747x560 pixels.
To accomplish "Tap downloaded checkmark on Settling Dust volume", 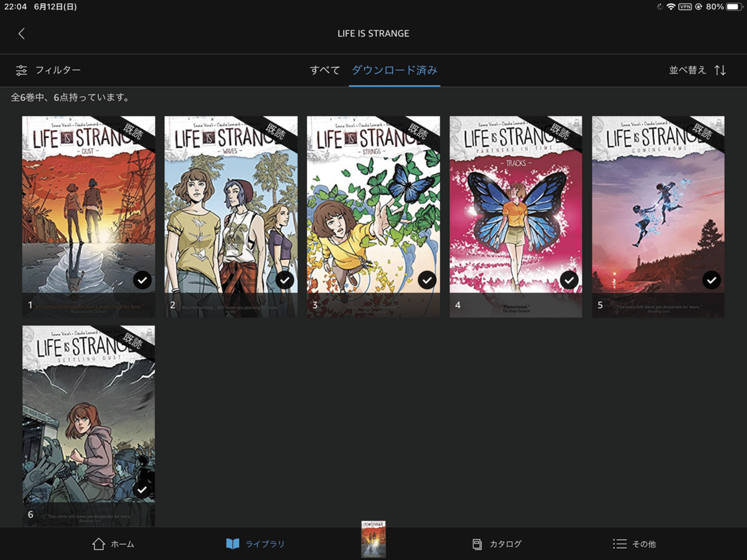I will pyautogui.click(x=143, y=490).
